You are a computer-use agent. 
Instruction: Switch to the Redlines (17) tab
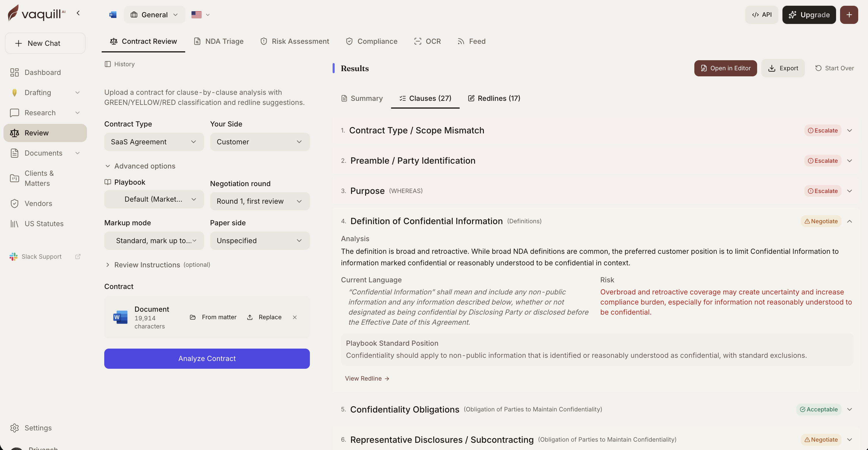click(x=494, y=98)
